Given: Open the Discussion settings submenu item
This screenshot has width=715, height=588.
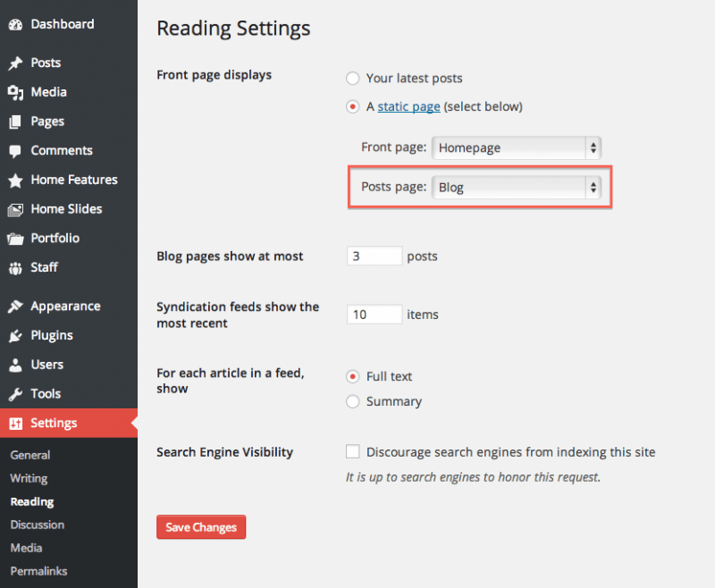Looking at the screenshot, I should pos(38,525).
